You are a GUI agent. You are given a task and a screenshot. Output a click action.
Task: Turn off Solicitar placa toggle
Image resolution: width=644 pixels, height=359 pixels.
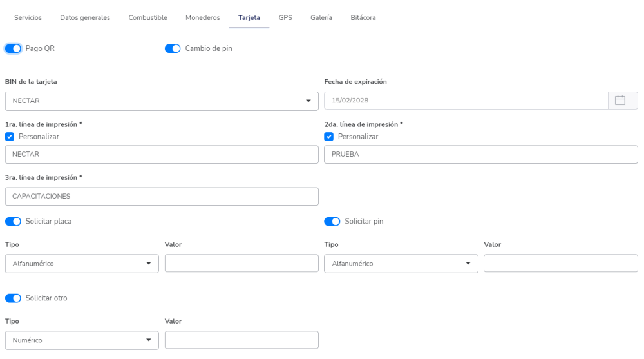tap(13, 221)
